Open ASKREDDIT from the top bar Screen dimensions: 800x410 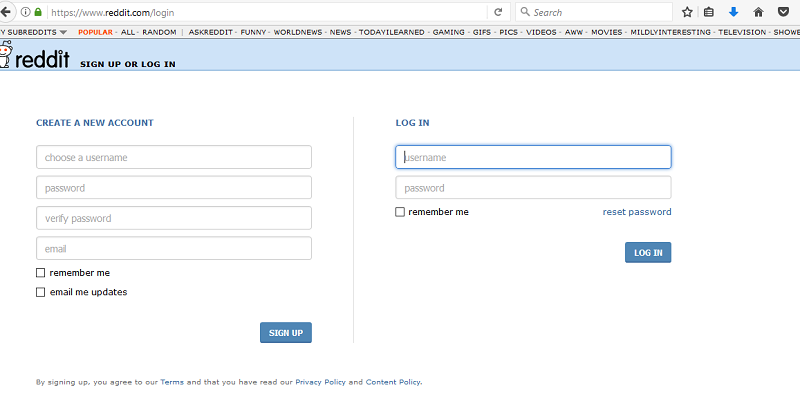click(x=211, y=32)
